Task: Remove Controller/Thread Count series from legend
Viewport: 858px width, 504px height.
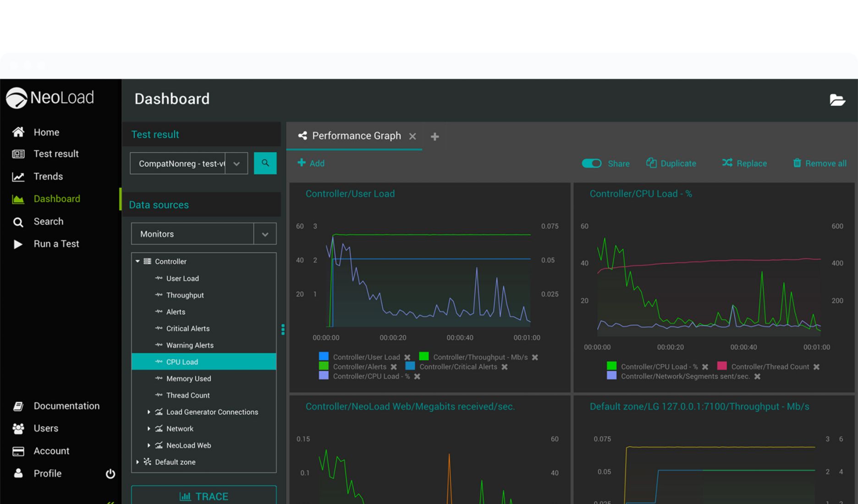Action: coord(816,367)
